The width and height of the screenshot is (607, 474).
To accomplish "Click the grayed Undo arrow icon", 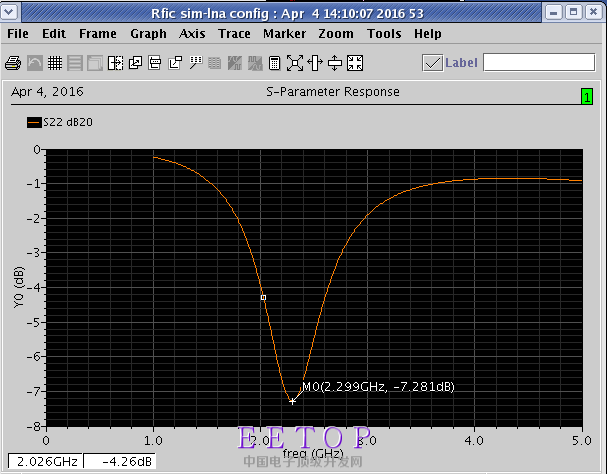I will point(34,63).
